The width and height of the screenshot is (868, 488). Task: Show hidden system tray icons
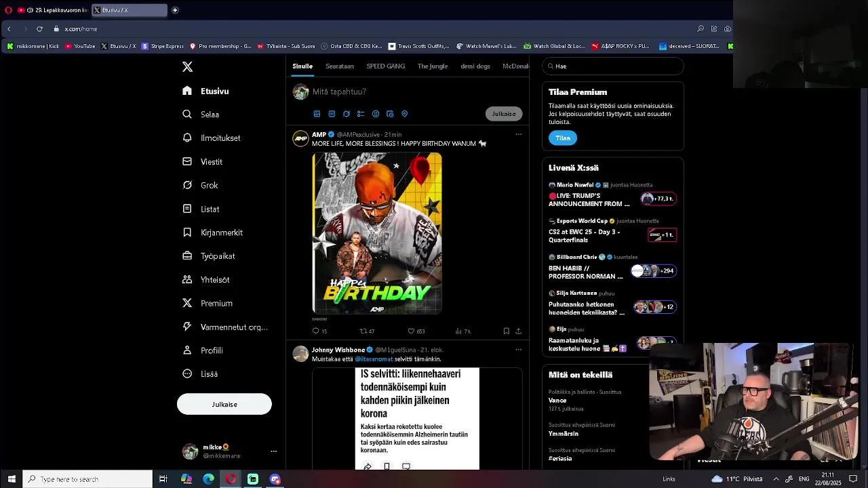(776, 479)
